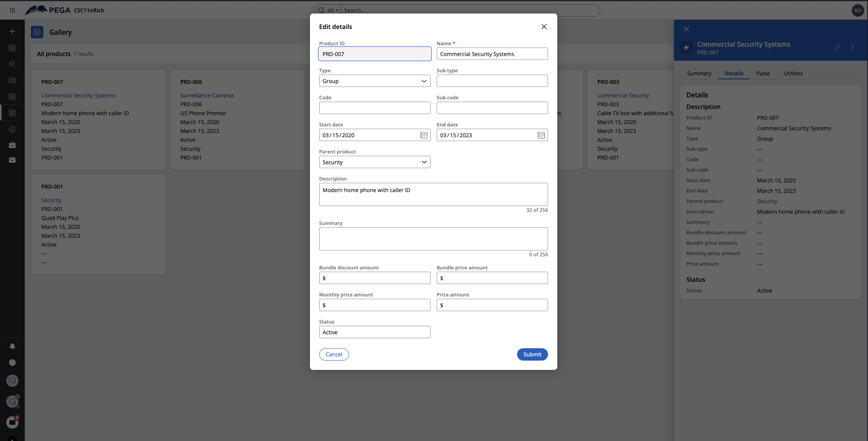Click the Sub type field

tap(492, 81)
